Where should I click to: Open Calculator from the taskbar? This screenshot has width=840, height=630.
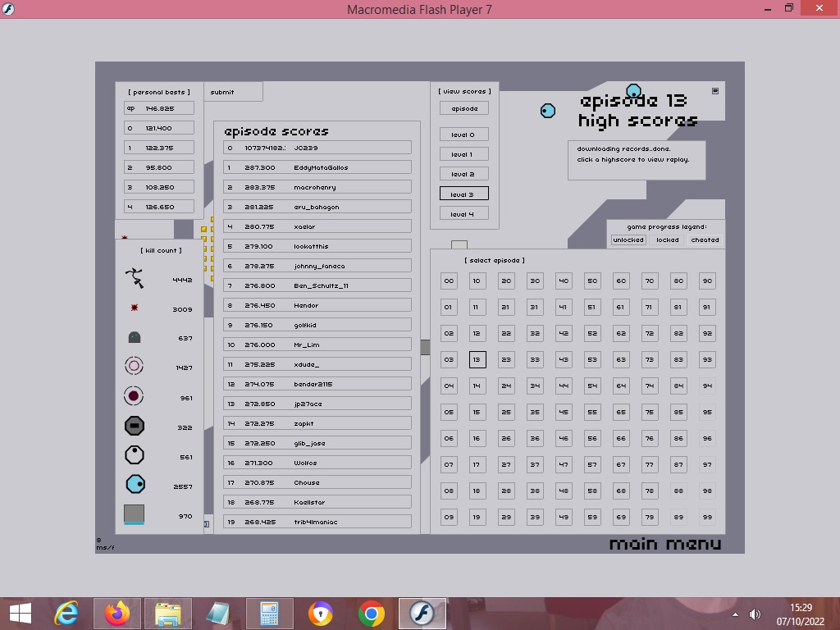[x=269, y=613]
